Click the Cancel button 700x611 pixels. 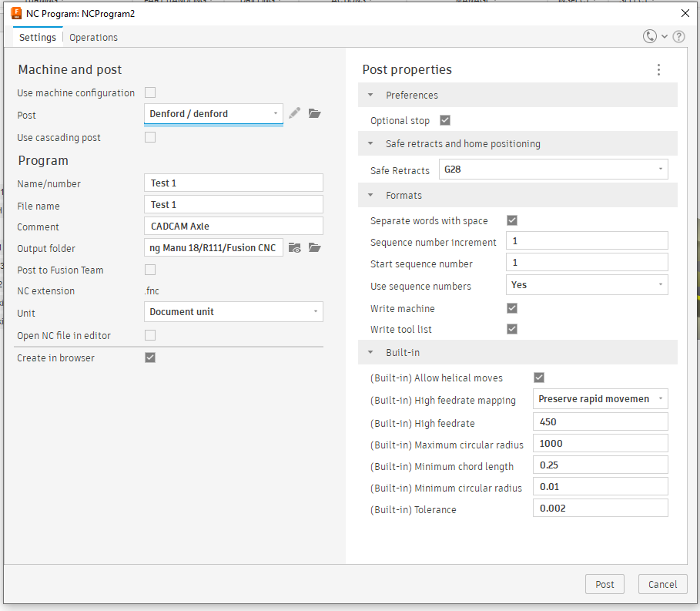(x=662, y=584)
